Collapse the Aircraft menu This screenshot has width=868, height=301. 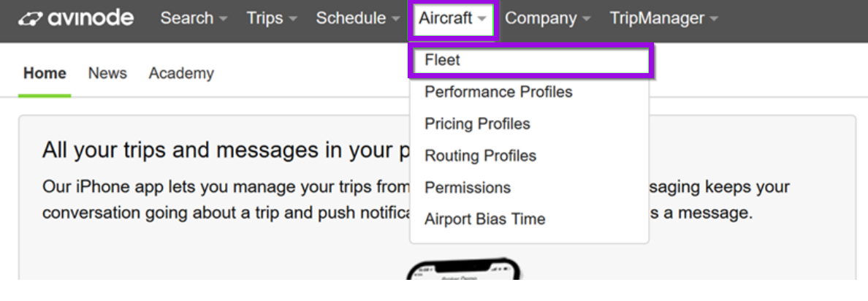coord(453,18)
